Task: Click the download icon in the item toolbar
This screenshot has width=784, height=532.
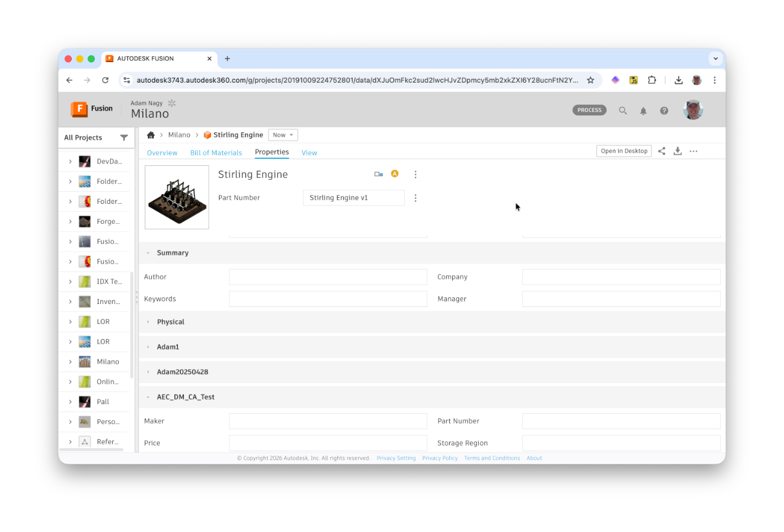Action: click(x=677, y=151)
